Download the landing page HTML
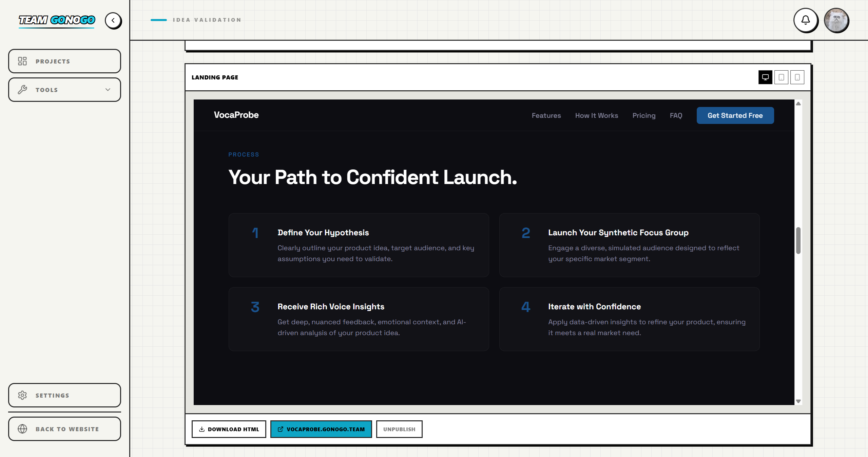868x457 pixels. pyautogui.click(x=229, y=429)
